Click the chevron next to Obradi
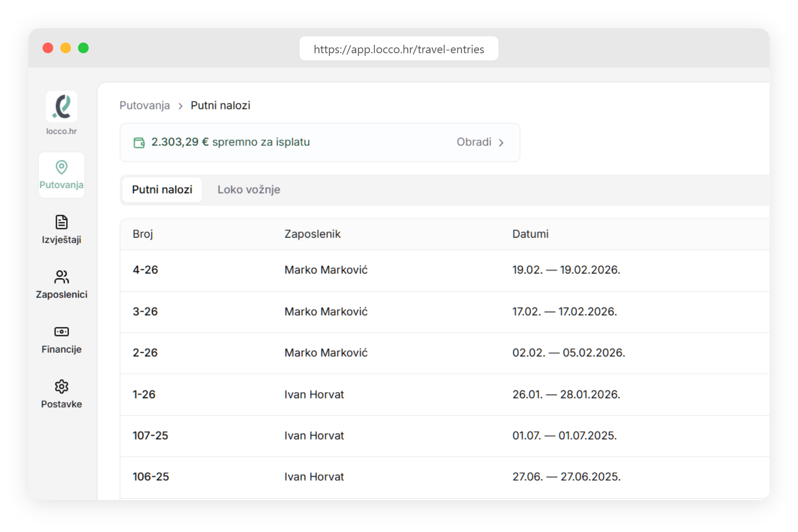The width and height of the screenshot is (798, 532). 501,143
